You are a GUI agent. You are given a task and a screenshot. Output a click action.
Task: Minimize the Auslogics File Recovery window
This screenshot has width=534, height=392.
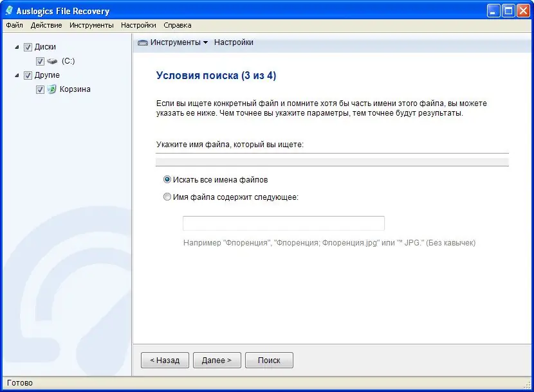click(x=493, y=11)
